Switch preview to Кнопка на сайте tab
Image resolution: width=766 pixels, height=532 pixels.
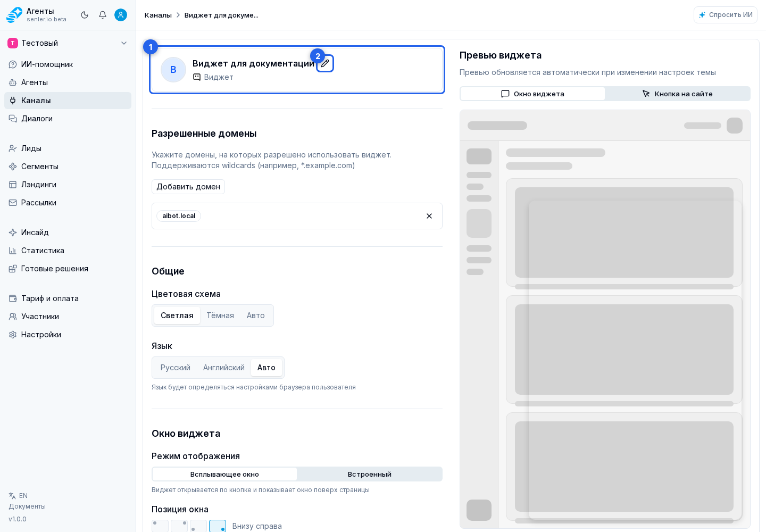678,94
